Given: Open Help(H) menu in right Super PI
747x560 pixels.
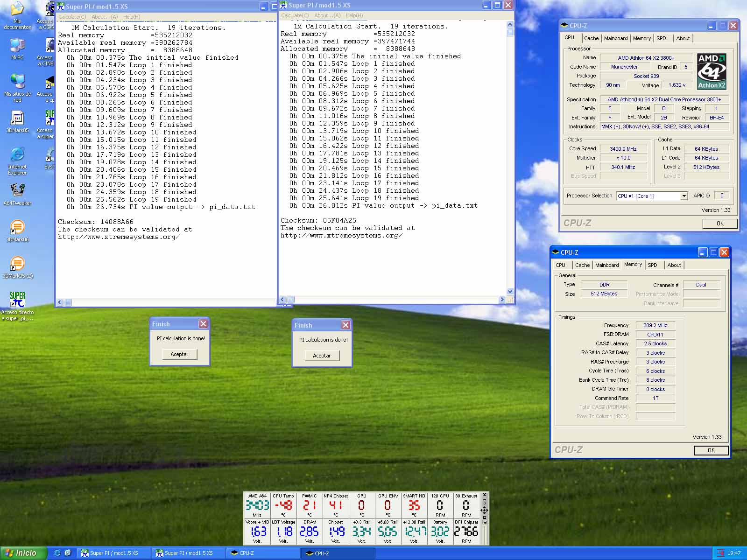Looking at the screenshot, I should click(354, 15).
